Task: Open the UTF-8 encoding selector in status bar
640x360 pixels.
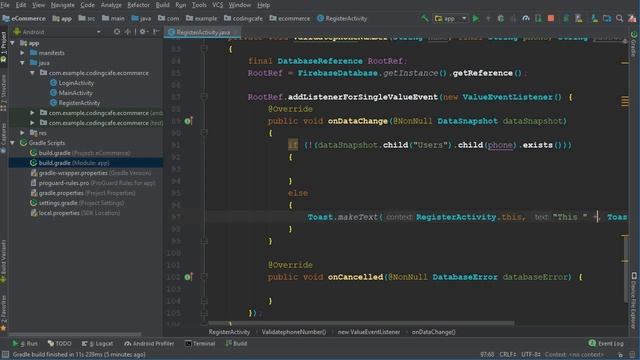Action: coord(531,355)
